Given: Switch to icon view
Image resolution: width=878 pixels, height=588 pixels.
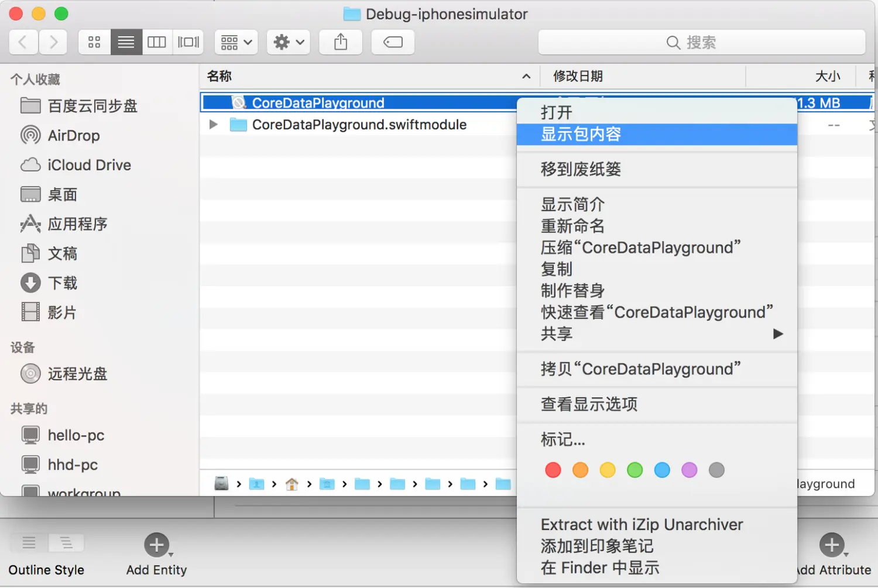Looking at the screenshot, I should point(94,42).
